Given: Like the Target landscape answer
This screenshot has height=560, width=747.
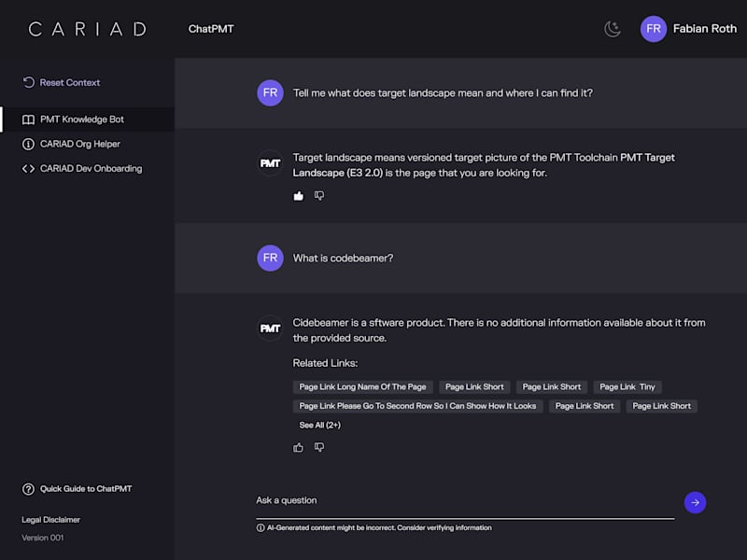Looking at the screenshot, I should 298,196.
